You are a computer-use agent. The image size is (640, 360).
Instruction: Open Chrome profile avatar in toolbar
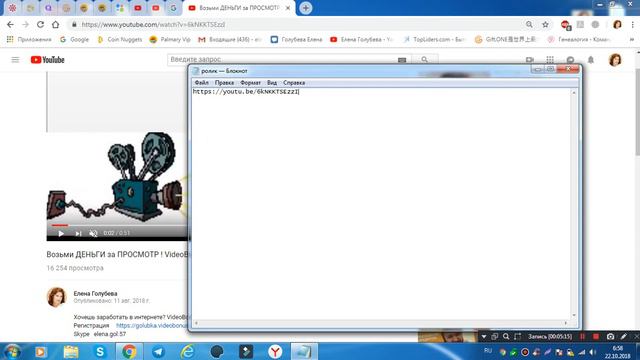click(x=617, y=24)
